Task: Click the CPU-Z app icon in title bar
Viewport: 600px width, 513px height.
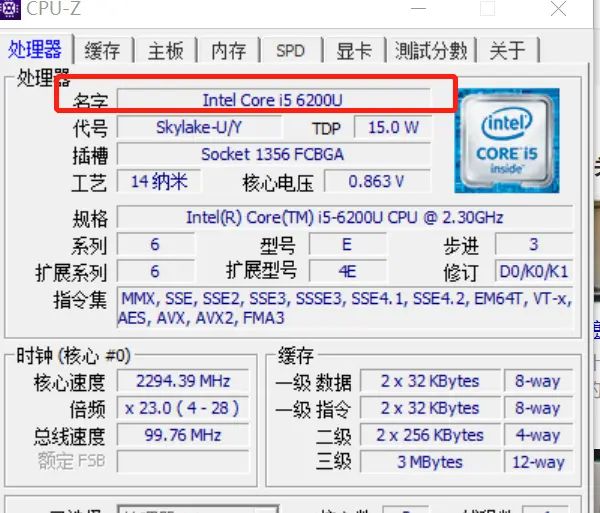Action: pos(10,8)
